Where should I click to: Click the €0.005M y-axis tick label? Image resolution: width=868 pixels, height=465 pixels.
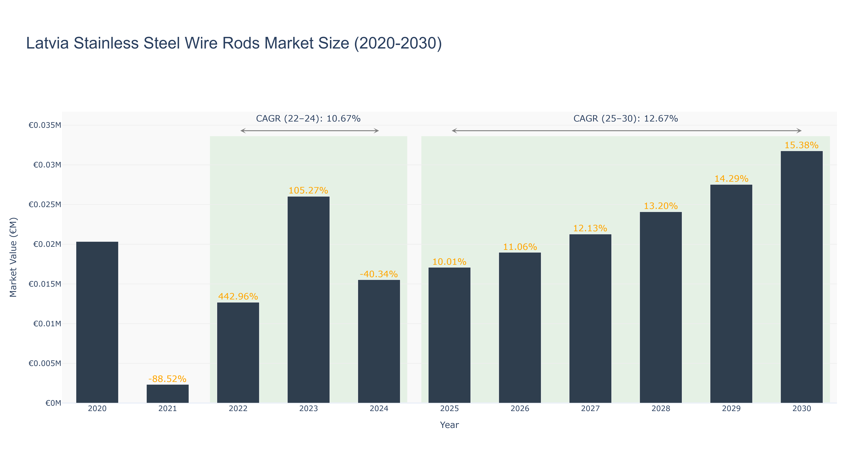tap(45, 363)
